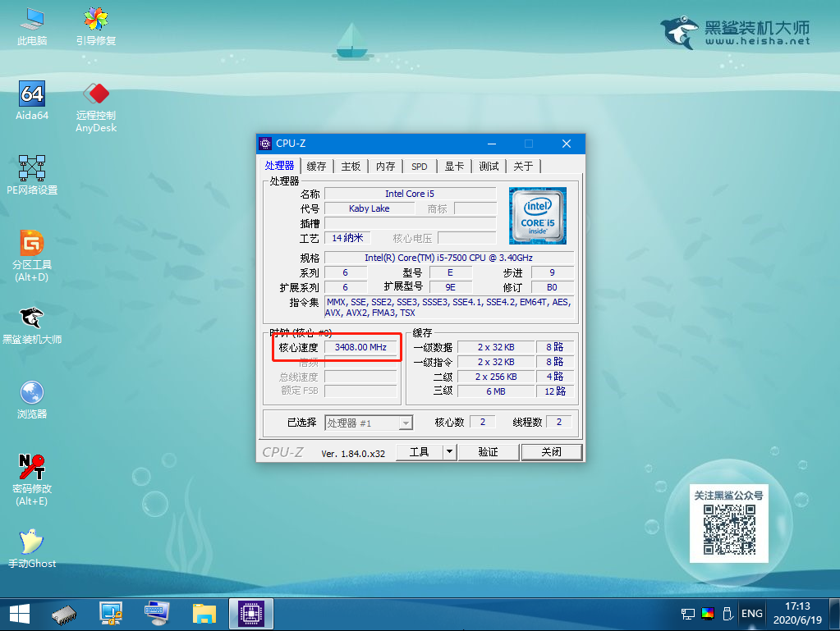Click the 工具 button
The width and height of the screenshot is (840, 631).
pos(420,452)
